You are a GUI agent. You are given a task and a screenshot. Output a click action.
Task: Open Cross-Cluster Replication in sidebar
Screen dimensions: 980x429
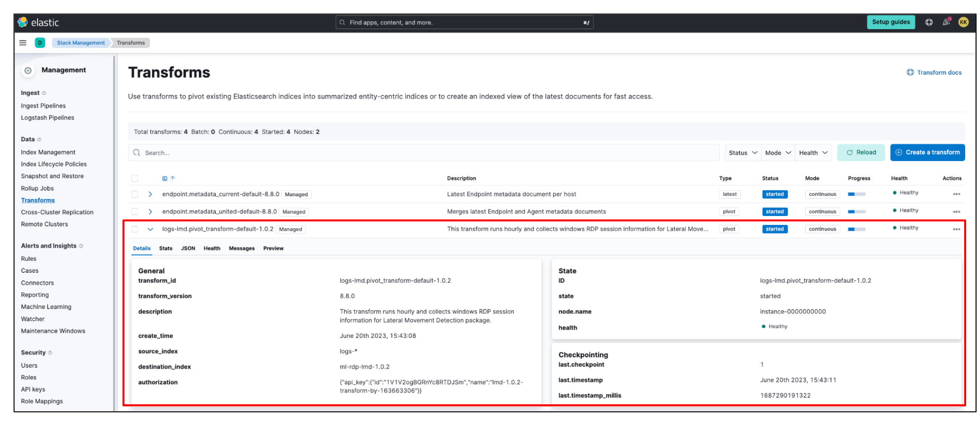tap(57, 212)
